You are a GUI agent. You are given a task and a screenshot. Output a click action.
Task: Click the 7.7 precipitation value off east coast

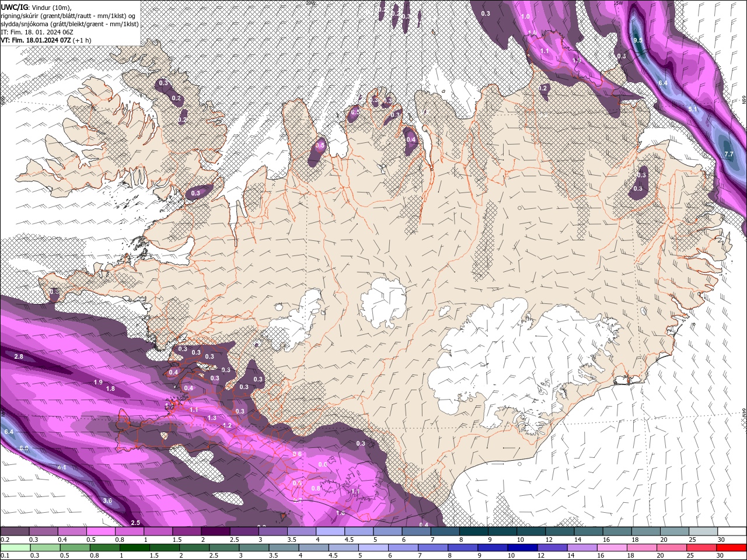click(x=728, y=154)
